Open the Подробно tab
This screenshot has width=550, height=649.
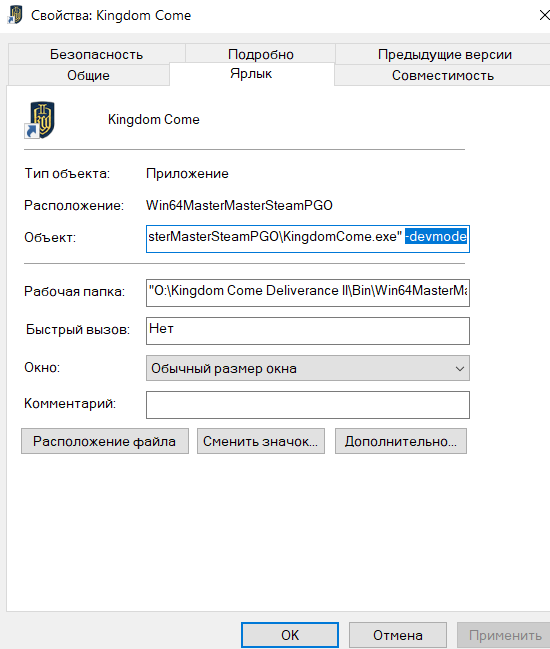260,54
